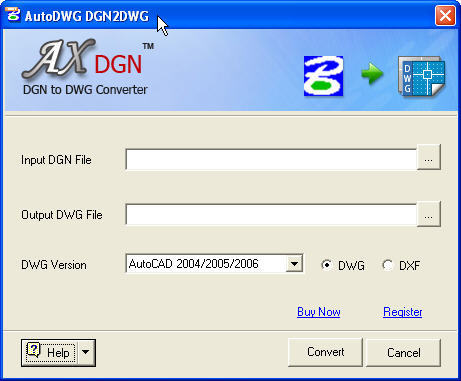
Task: Click into the Output DWG File field
Action: (x=271, y=214)
